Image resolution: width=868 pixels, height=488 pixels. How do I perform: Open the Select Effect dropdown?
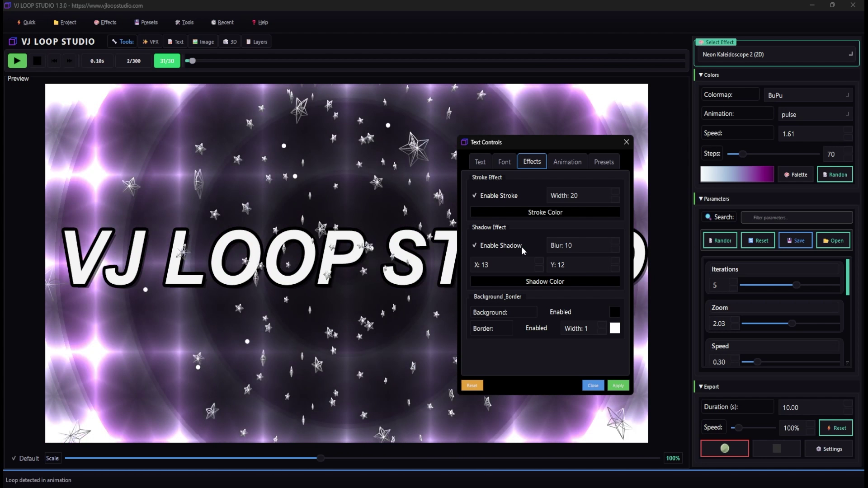pyautogui.click(x=775, y=54)
